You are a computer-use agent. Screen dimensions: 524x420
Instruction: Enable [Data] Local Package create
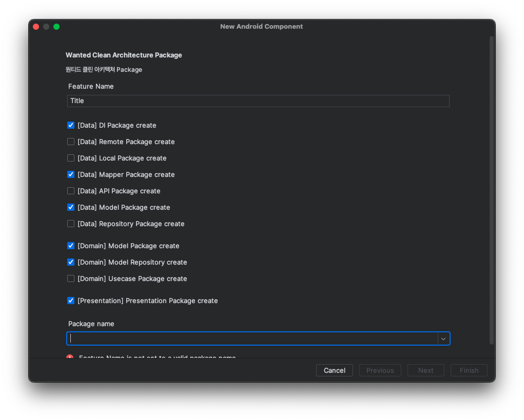tap(71, 158)
